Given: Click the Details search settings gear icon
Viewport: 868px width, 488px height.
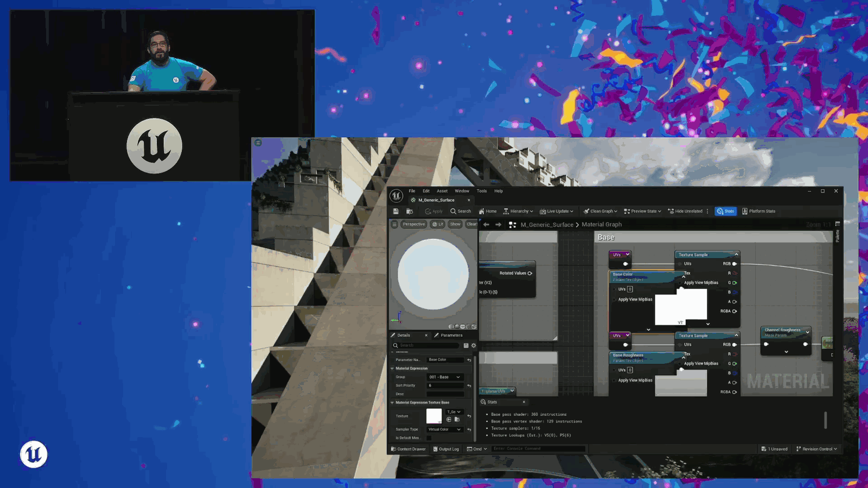Looking at the screenshot, I should (474, 345).
